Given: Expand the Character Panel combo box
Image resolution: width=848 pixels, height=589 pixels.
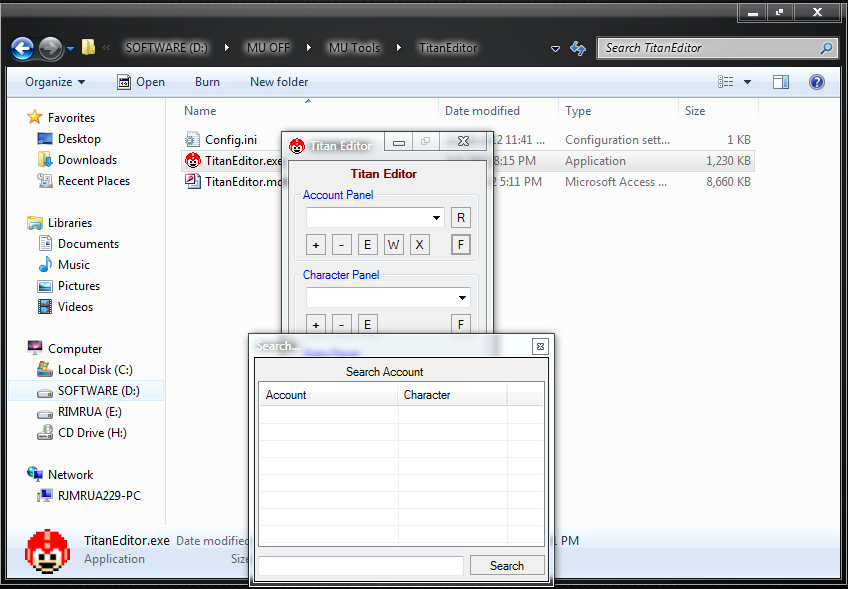Looking at the screenshot, I should (462, 298).
